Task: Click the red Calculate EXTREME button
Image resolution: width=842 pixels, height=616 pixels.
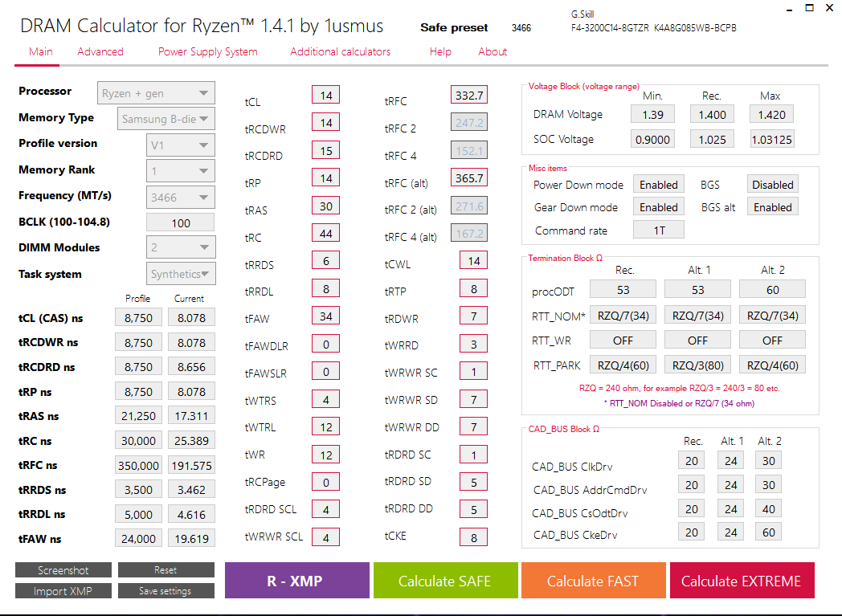Action: (742, 581)
